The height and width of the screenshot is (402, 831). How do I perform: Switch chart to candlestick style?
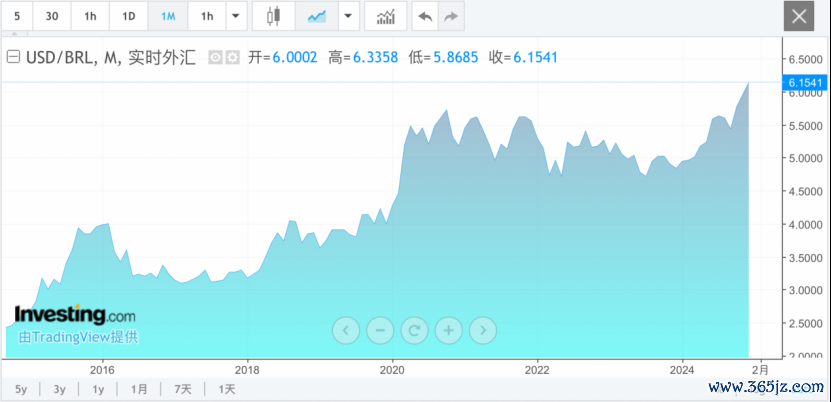point(273,16)
